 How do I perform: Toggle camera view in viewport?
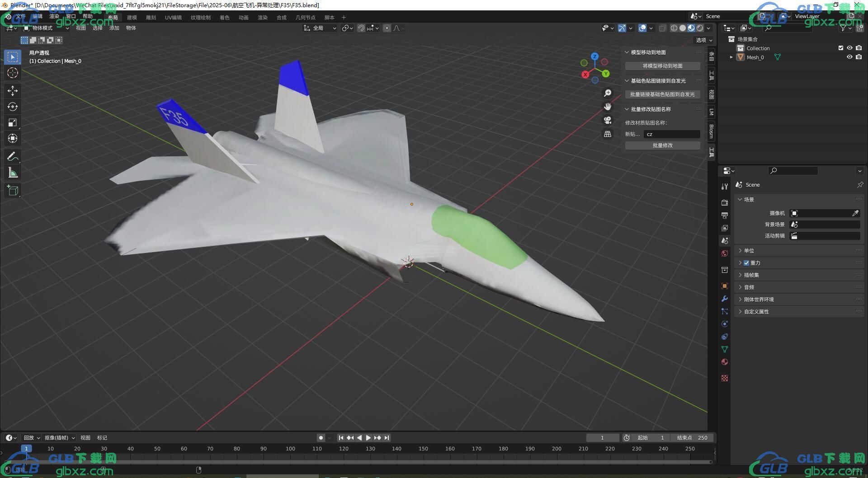(x=608, y=120)
